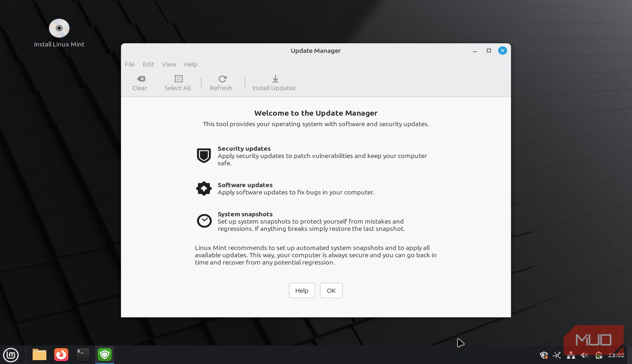Click the Install Updates toolbar button

coord(274,83)
